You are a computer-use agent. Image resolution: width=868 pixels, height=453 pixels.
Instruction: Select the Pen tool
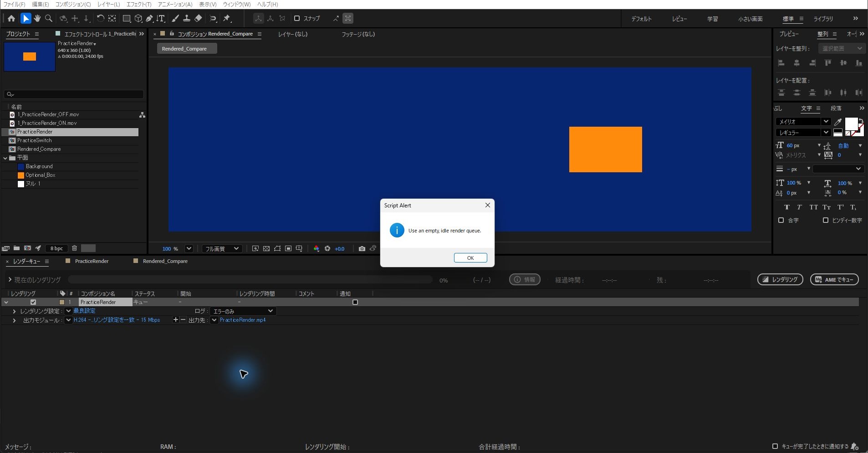click(x=149, y=19)
